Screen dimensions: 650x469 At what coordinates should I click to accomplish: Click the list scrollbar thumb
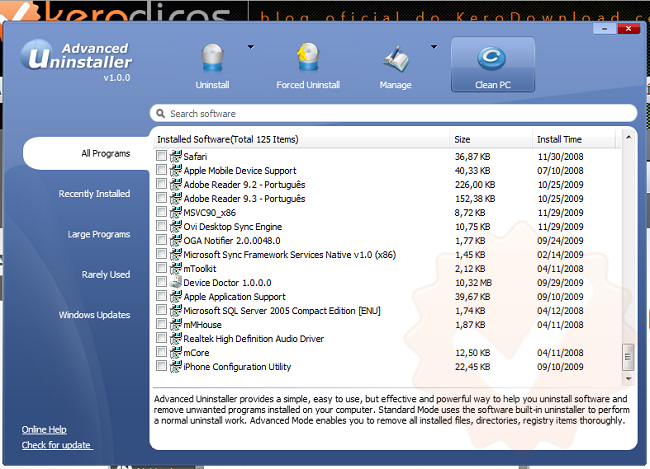[628, 357]
